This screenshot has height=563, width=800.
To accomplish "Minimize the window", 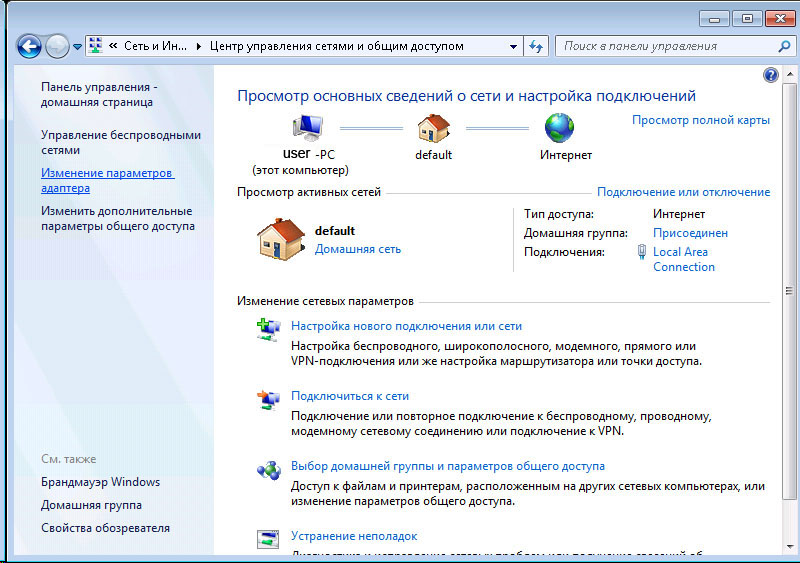I will pyautogui.click(x=714, y=19).
